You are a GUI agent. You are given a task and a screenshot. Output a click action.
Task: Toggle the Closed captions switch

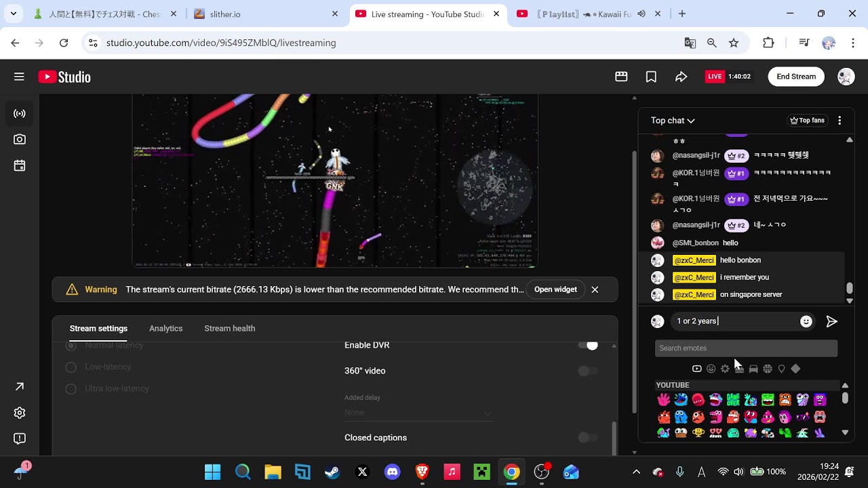click(588, 438)
